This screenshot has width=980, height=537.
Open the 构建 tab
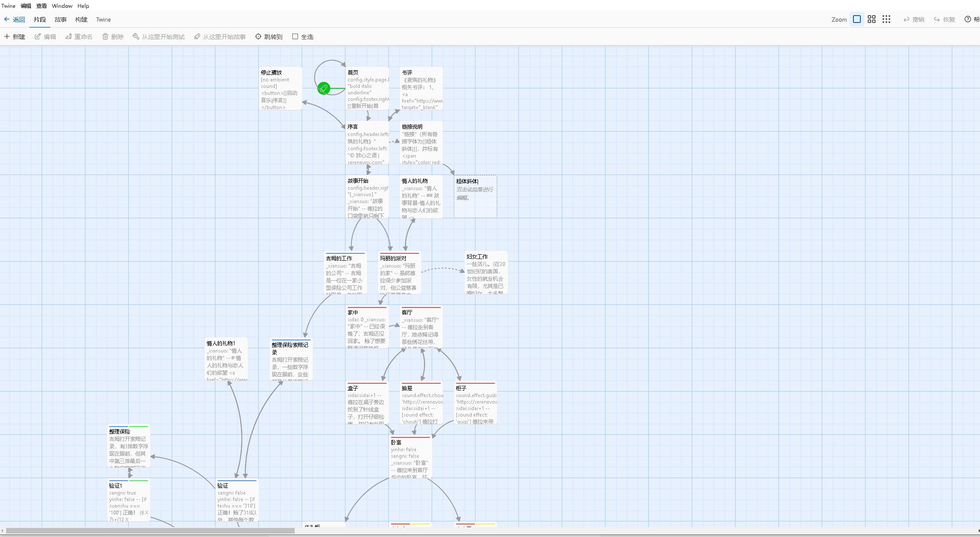[81, 19]
